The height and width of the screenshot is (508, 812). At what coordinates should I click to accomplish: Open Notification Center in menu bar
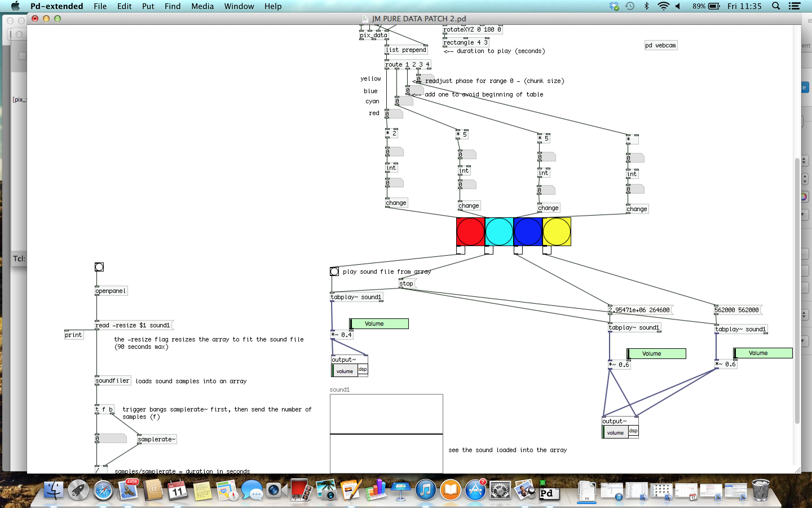coord(794,6)
